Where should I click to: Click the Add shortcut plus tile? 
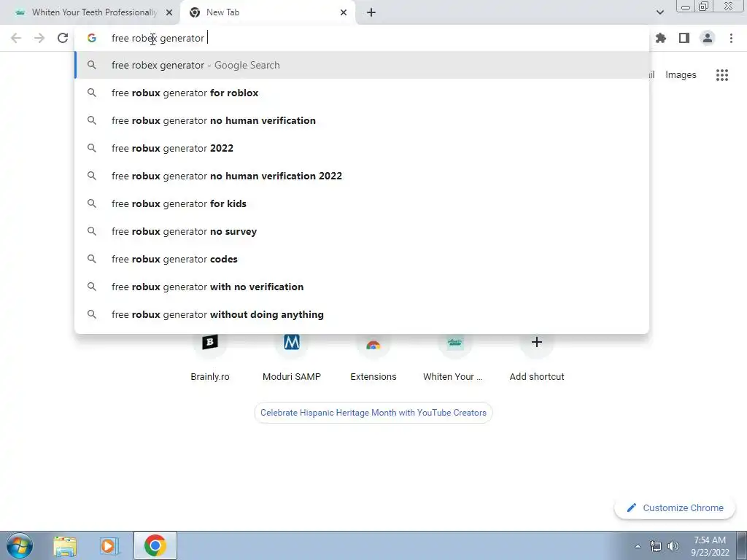pos(537,357)
